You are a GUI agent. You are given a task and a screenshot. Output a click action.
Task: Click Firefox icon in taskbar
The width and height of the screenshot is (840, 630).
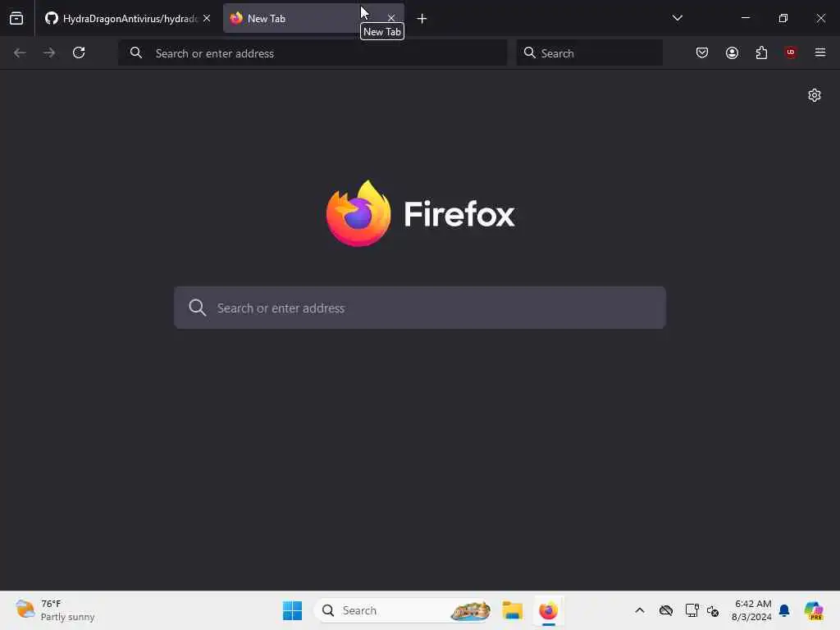click(x=548, y=610)
